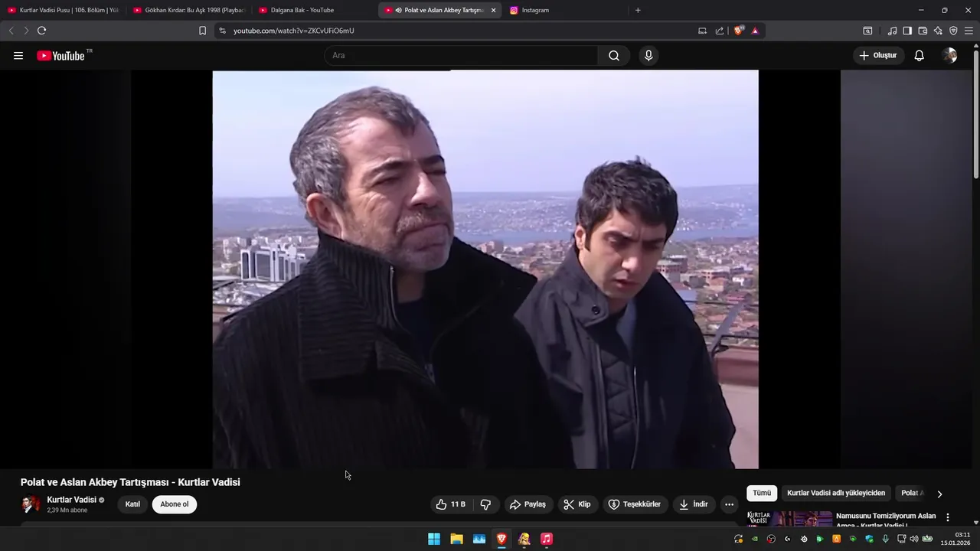Open the account avatar menu
The image size is (980, 551).
pos(950,55)
